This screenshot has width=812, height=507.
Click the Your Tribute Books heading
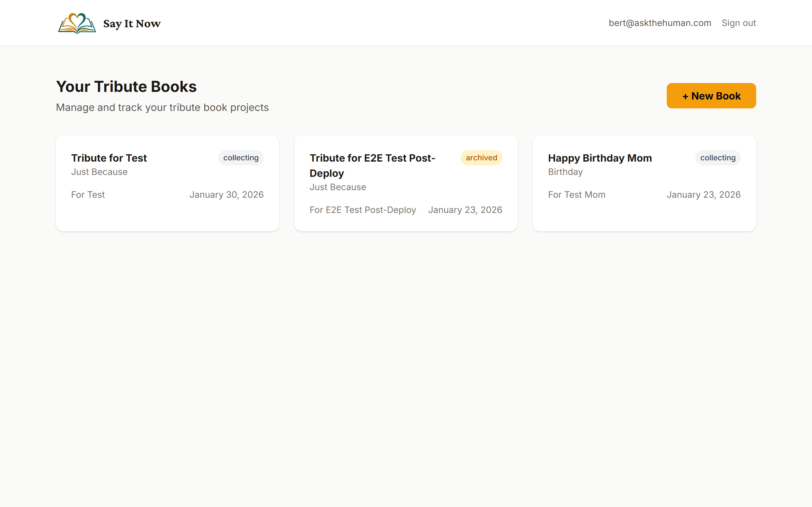[126, 86]
